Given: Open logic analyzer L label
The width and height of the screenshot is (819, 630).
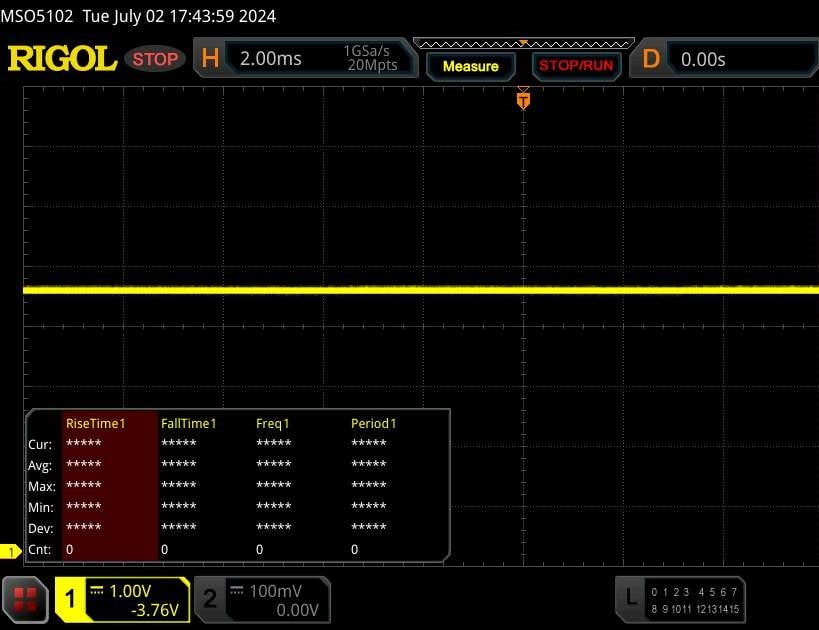Looking at the screenshot, I should click(x=631, y=597).
